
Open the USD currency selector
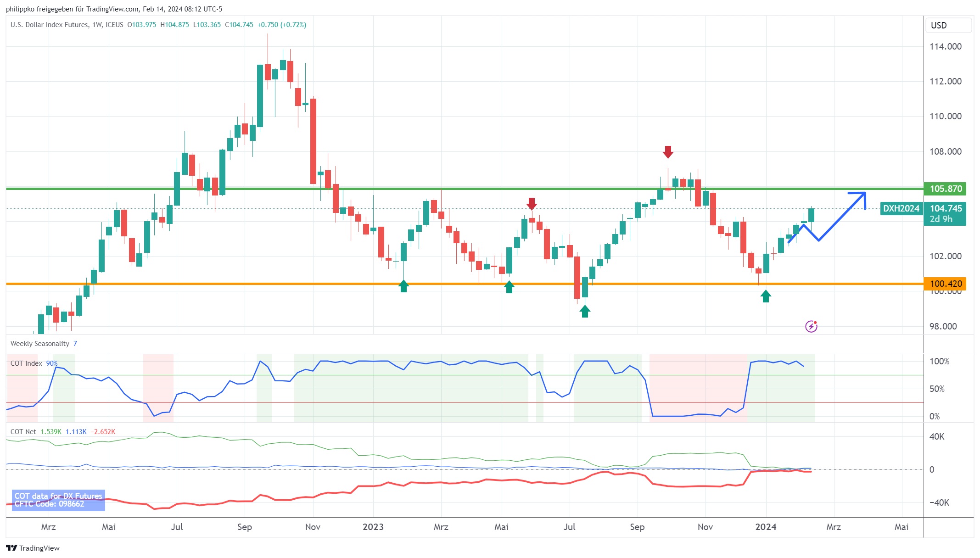tap(948, 25)
